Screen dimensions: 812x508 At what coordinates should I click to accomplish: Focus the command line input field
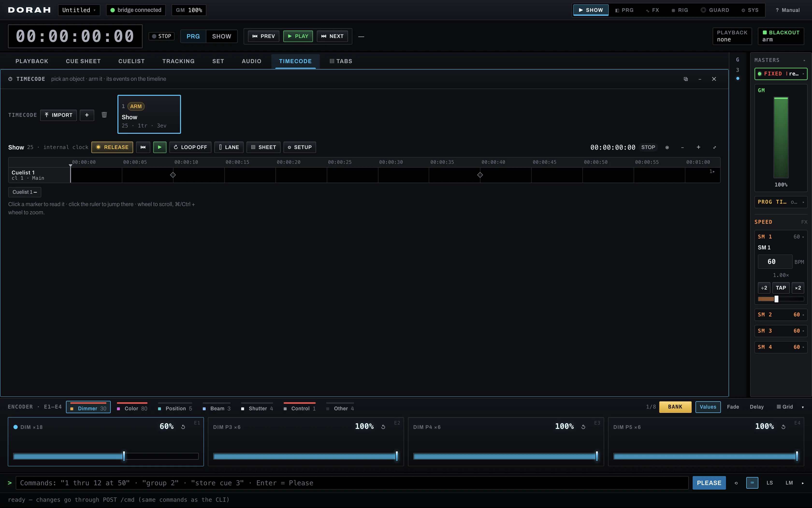(x=352, y=483)
